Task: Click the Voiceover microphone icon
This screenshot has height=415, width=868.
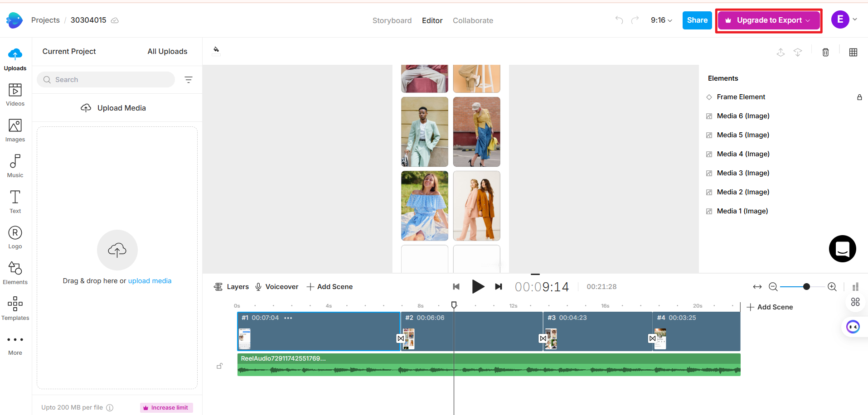Action: tap(257, 286)
